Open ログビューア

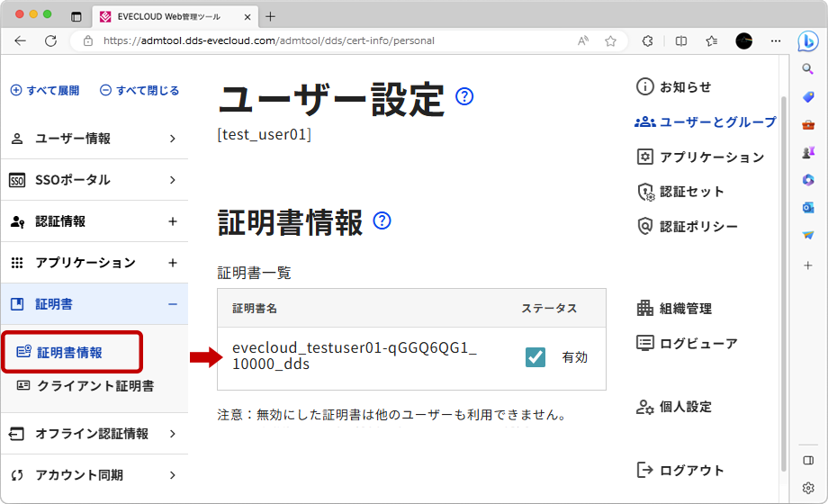tap(697, 343)
